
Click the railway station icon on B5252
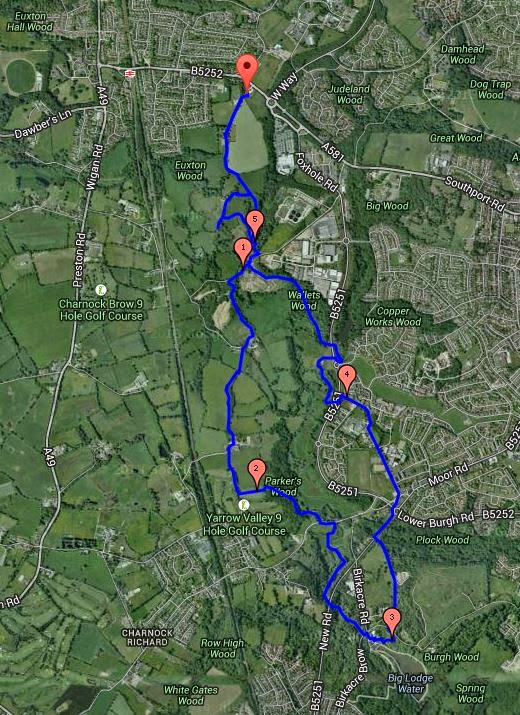(x=130, y=73)
